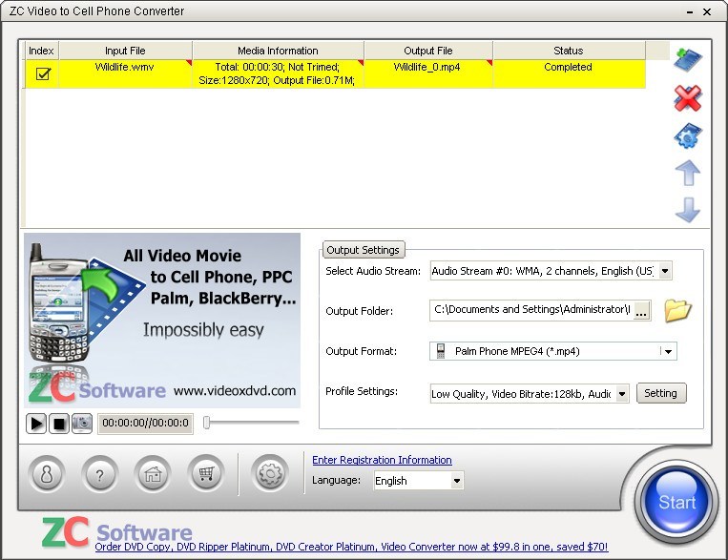
Task: Click the shopping cart purchase icon
Action: pyautogui.click(x=205, y=472)
